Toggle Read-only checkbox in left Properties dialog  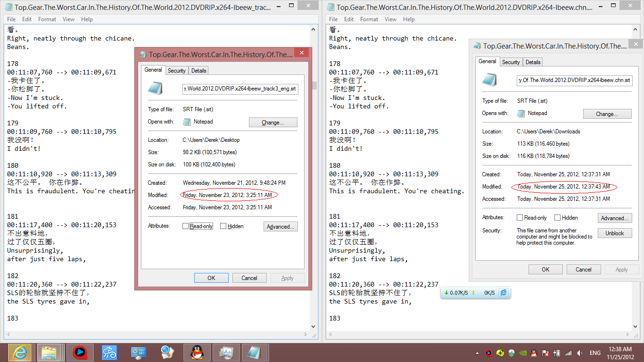(x=185, y=226)
